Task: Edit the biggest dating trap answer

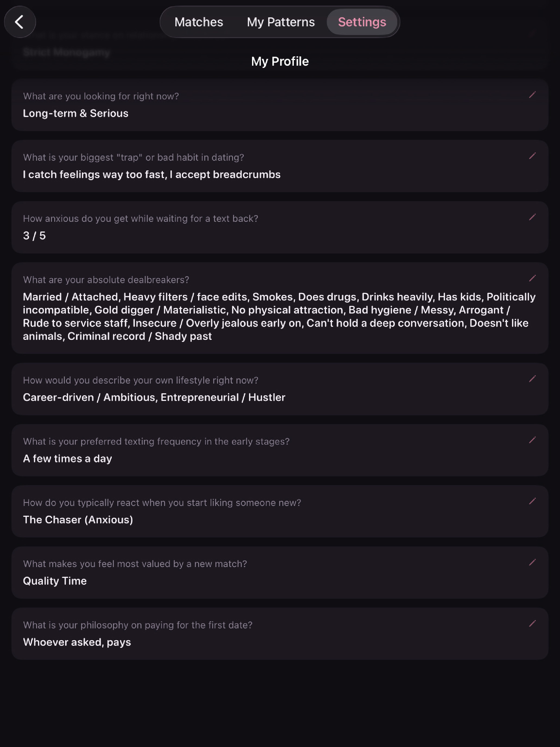Action: 532,156
